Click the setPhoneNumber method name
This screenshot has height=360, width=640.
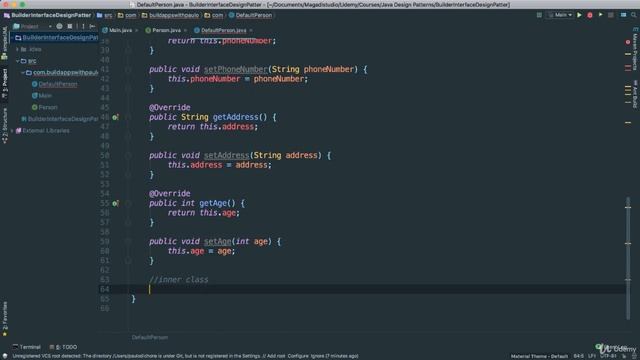[x=236, y=69]
